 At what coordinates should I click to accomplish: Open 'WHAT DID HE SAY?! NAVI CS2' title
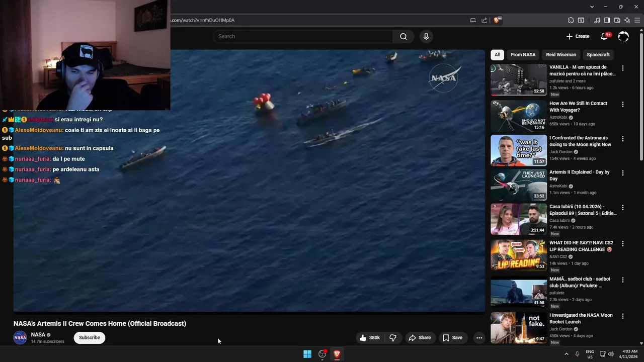[582, 246]
